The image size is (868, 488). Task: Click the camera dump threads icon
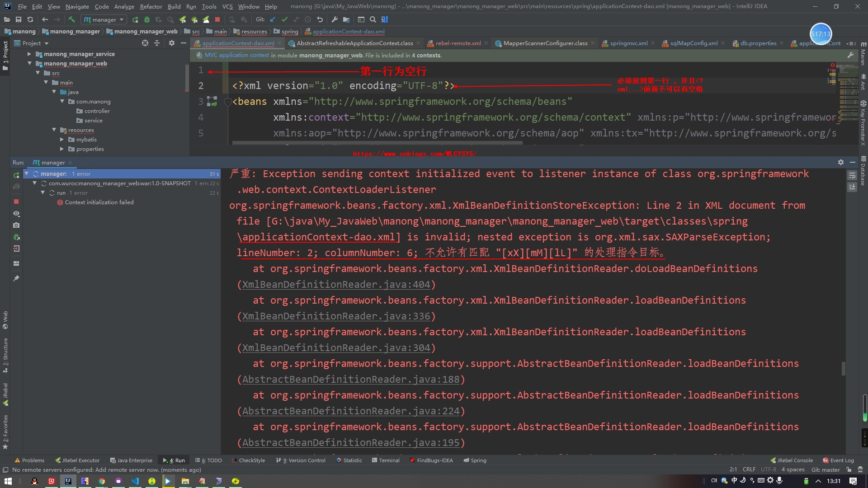[x=16, y=225]
